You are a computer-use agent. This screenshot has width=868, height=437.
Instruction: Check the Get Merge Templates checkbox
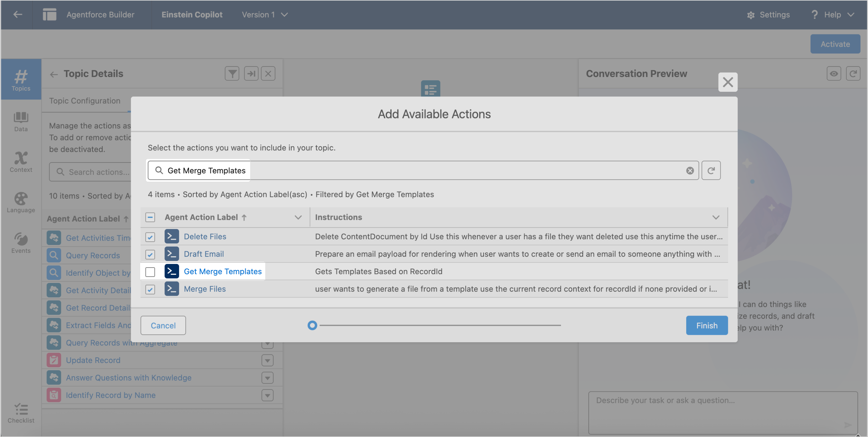pyautogui.click(x=150, y=272)
